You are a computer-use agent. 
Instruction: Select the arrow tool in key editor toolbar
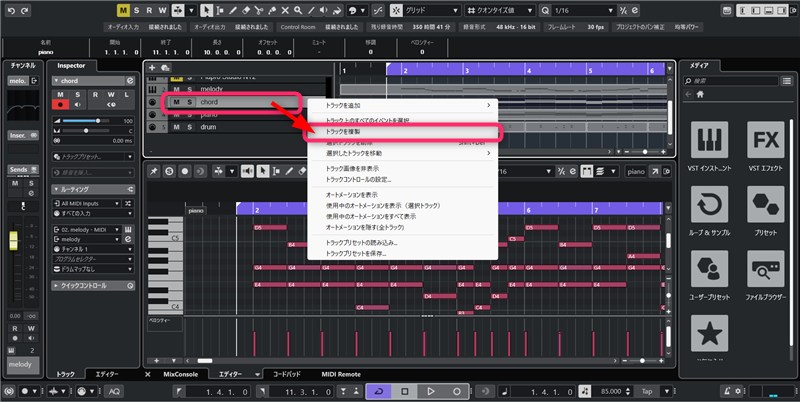click(x=263, y=172)
